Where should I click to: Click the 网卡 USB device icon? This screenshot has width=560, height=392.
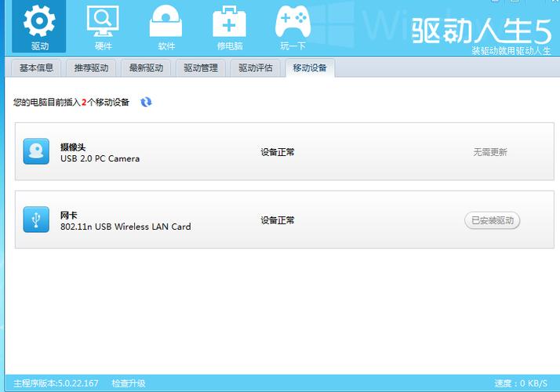click(36, 220)
